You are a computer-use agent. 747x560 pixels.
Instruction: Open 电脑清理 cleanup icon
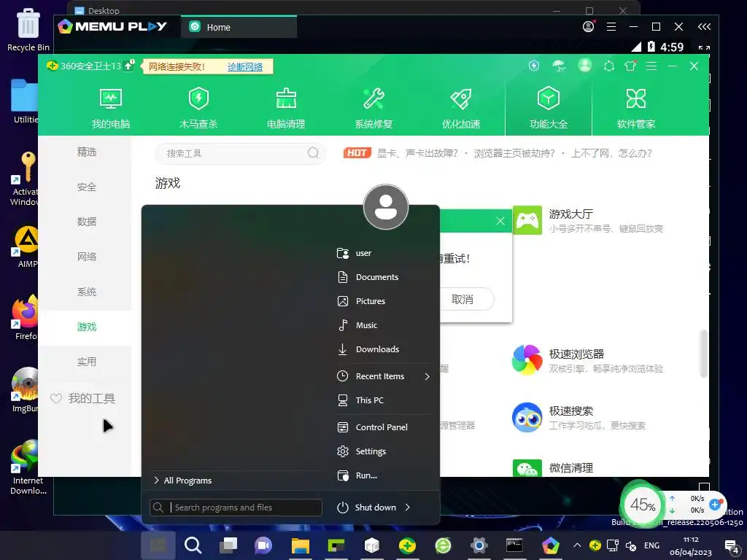(x=286, y=109)
